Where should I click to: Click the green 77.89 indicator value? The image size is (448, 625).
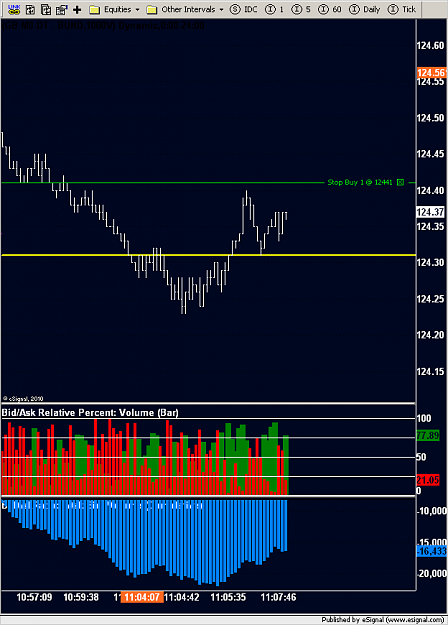pos(428,435)
